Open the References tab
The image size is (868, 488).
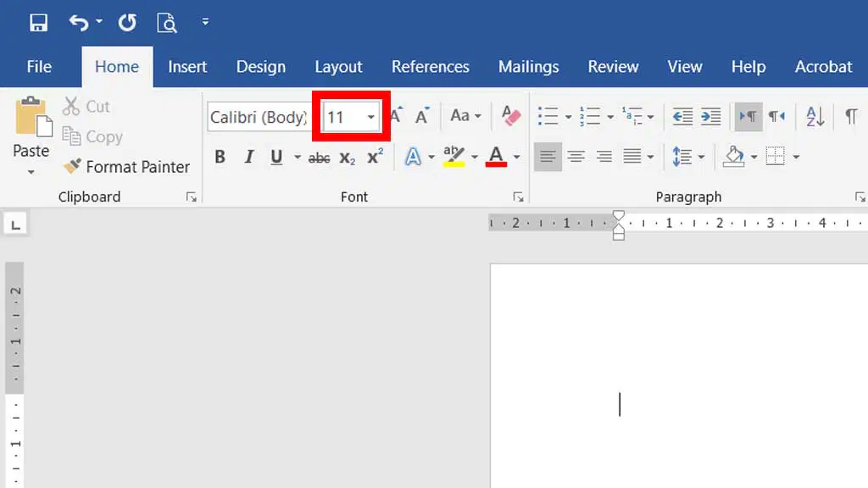(x=430, y=67)
